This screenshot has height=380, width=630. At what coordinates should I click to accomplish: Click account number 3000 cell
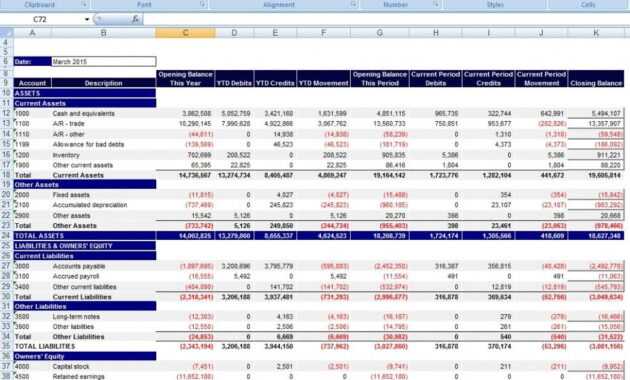32,266
